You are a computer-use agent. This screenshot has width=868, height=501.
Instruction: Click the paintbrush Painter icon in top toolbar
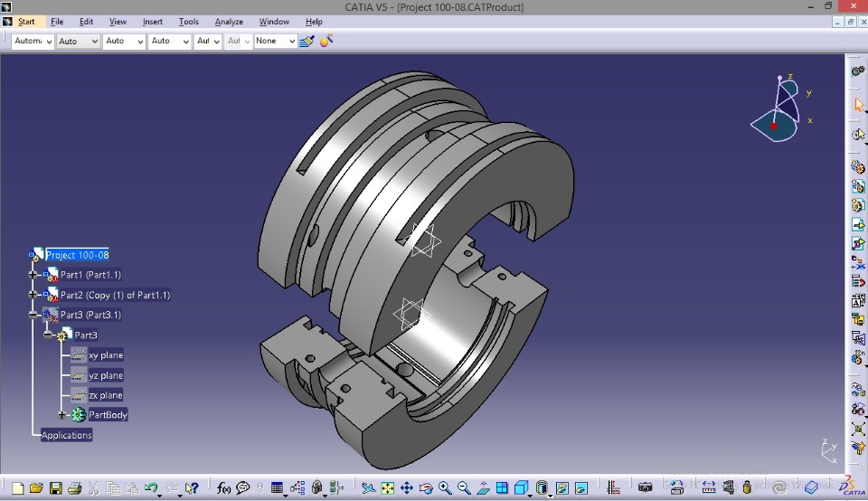click(307, 41)
